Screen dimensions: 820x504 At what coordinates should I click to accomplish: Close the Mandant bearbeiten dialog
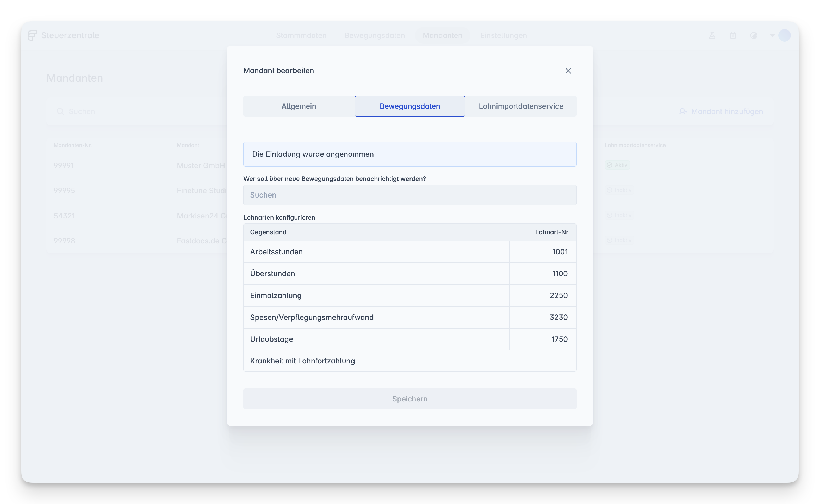tap(568, 71)
